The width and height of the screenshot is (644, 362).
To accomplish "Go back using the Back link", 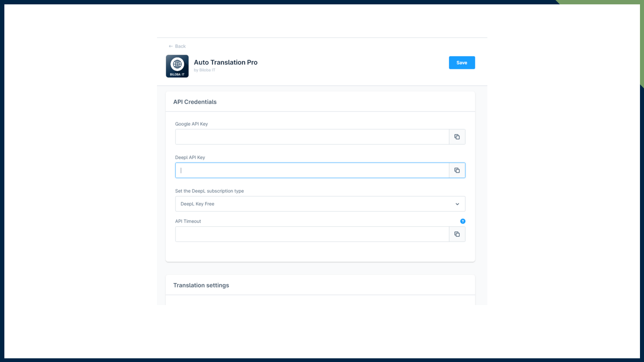I will (180, 46).
